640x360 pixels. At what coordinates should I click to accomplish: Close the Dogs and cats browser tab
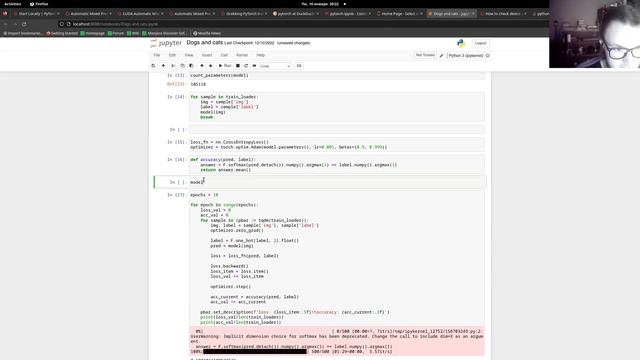[x=473, y=13]
